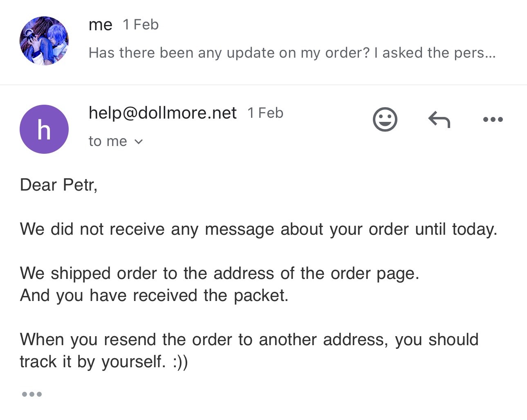Screen dimensions: 527x420
Task: Tap the 'did not receive any message' line
Action: point(258,229)
